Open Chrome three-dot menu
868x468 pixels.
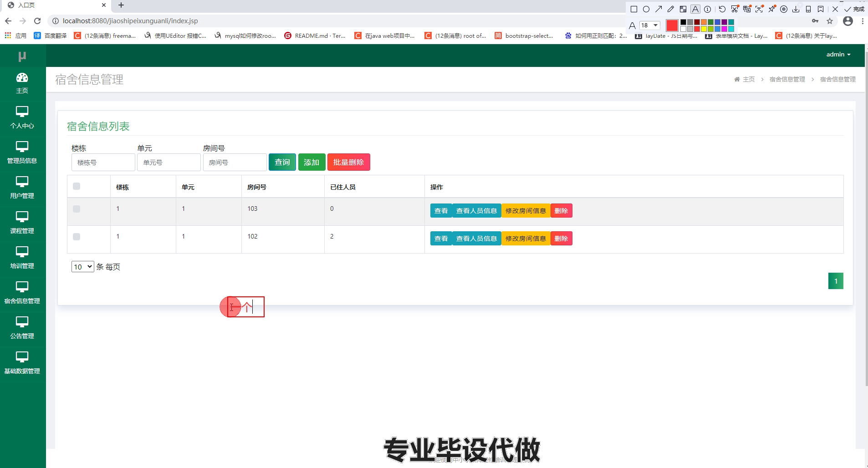click(863, 21)
